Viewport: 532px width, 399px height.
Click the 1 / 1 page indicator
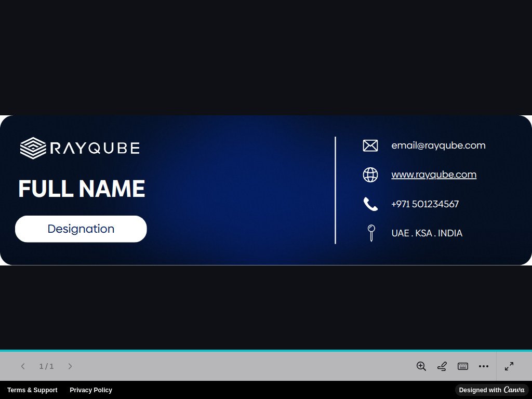pyautogui.click(x=46, y=366)
